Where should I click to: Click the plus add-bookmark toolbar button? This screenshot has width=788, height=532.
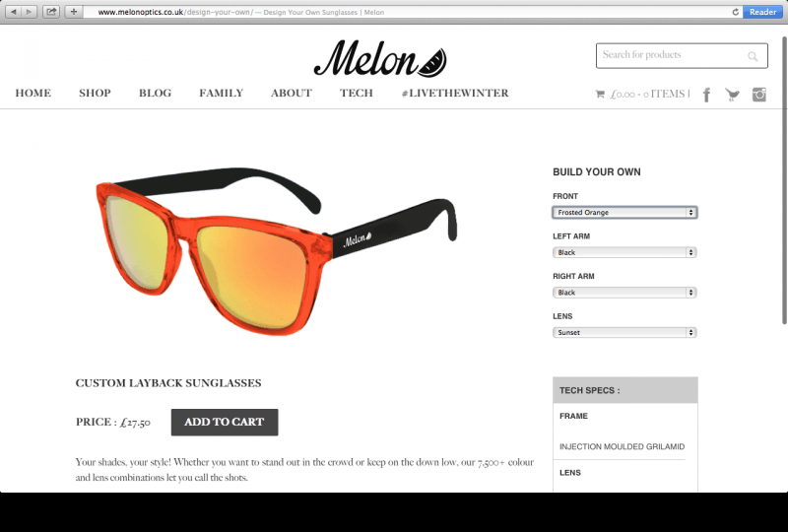[x=74, y=12]
